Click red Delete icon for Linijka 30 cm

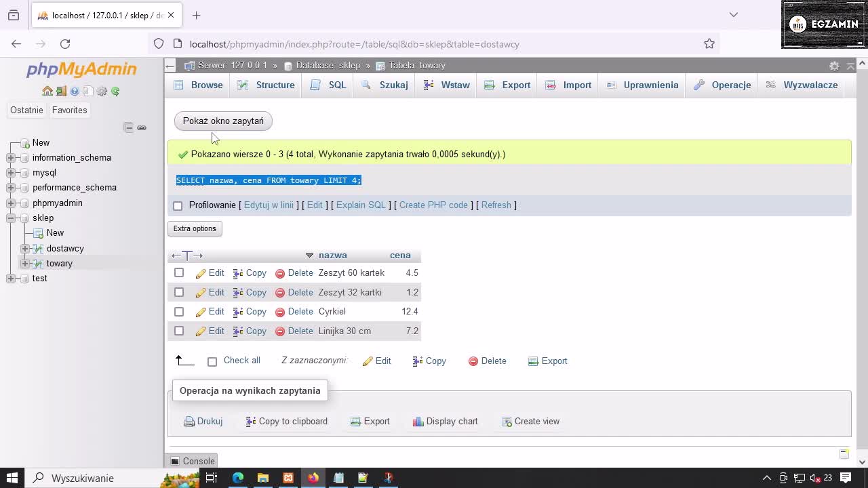(280, 331)
